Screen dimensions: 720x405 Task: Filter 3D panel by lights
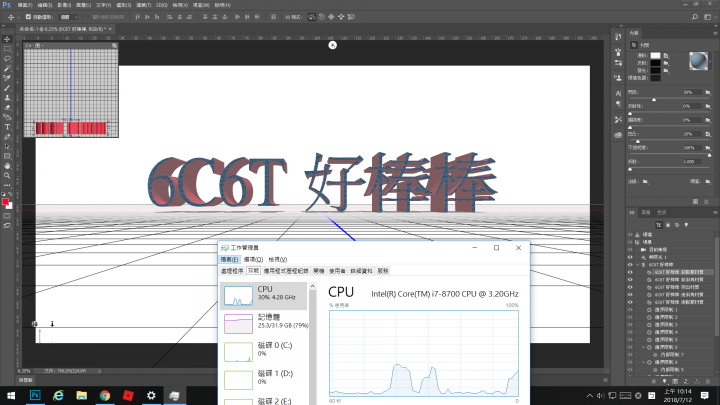point(686,225)
